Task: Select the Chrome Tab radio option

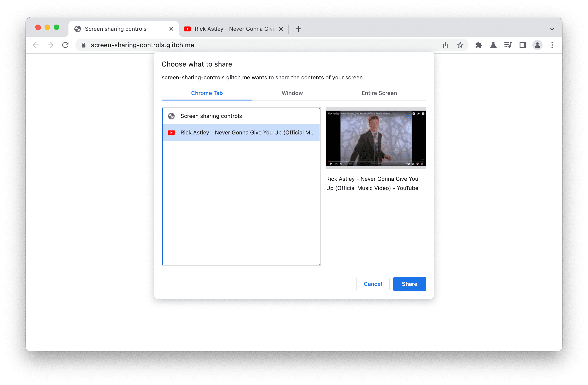Action: point(207,93)
